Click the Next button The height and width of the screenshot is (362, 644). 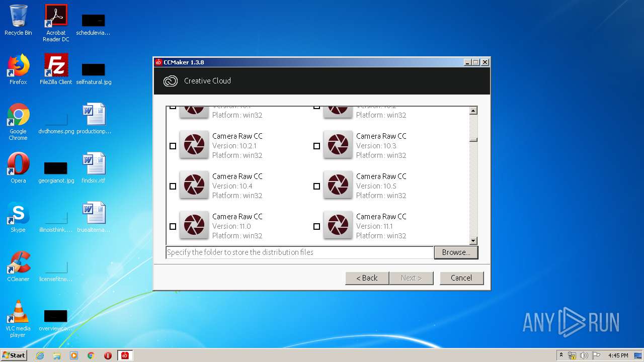(x=411, y=278)
